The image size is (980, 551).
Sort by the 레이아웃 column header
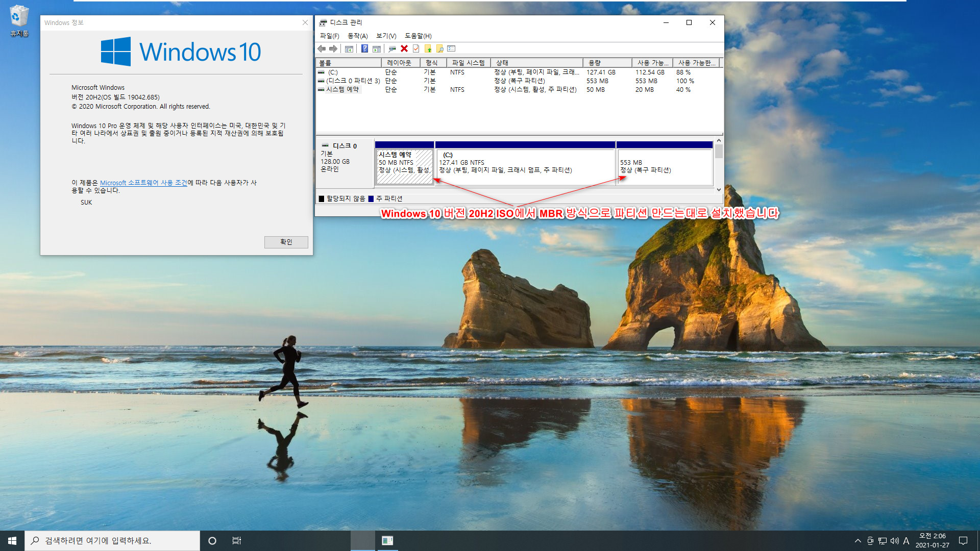tap(401, 63)
